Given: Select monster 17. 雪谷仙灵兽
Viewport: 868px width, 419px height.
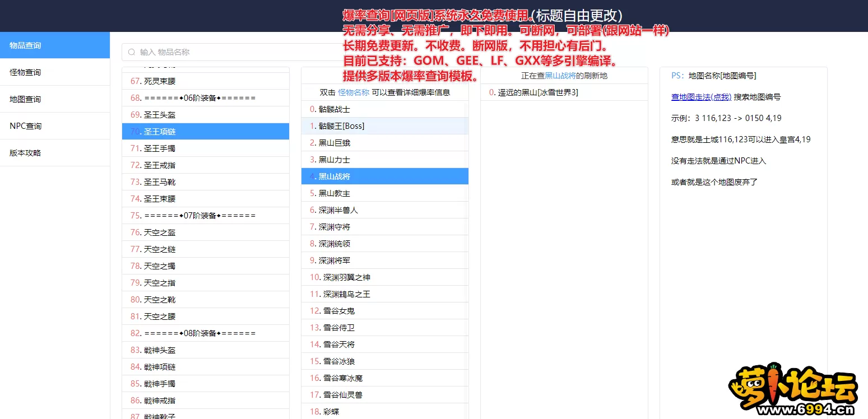Looking at the screenshot, I should click(385, 395).
